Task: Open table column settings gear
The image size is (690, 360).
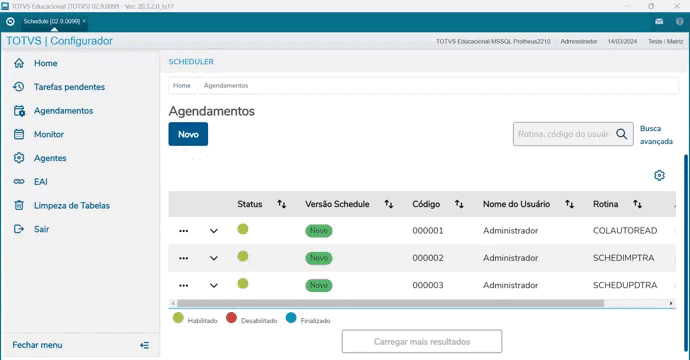Action: [x=659, y=176]
